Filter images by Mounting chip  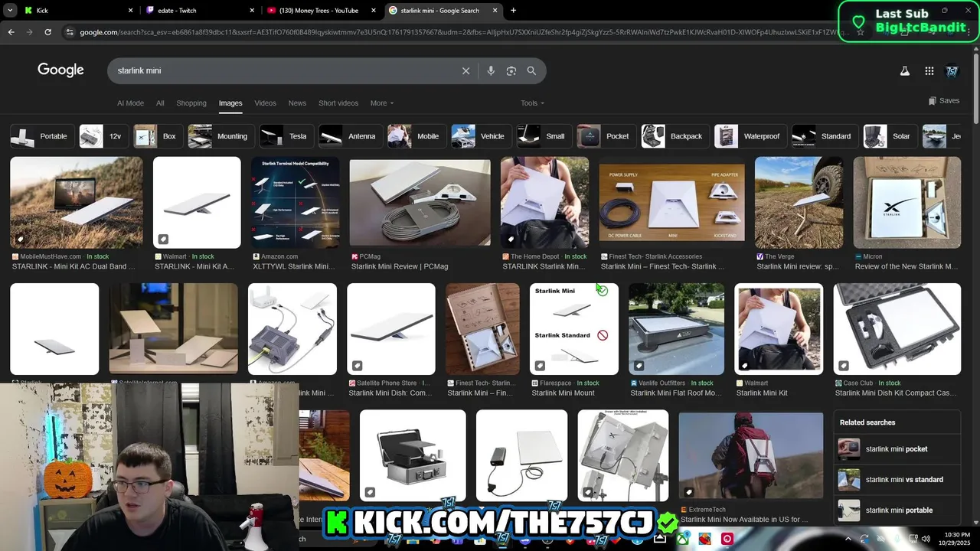(x=221, y=136)
